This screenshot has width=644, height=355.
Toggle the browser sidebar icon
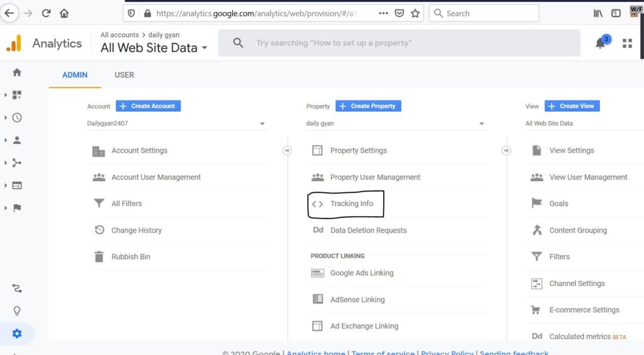[x=616, y=14]
